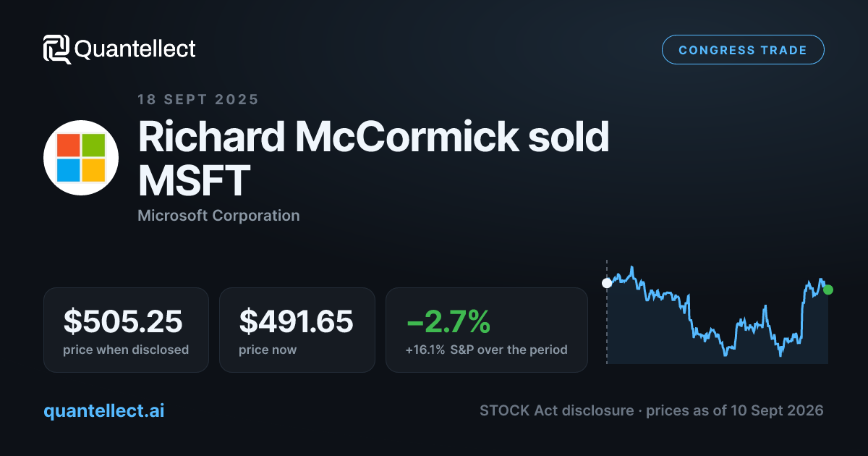This screenshot has width=868, height=456.
Task: Click the chart's lowest dip point
Action: pos(780,355)
